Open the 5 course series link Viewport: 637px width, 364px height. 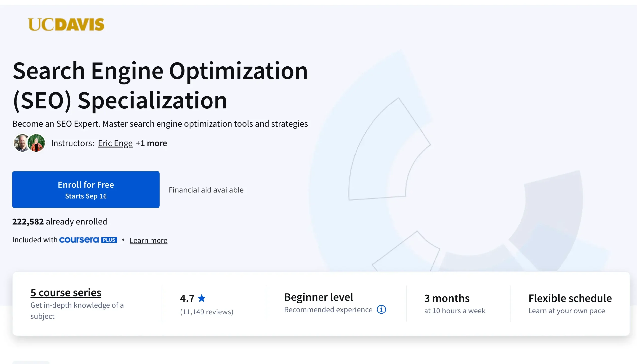(x=66, y=292)
